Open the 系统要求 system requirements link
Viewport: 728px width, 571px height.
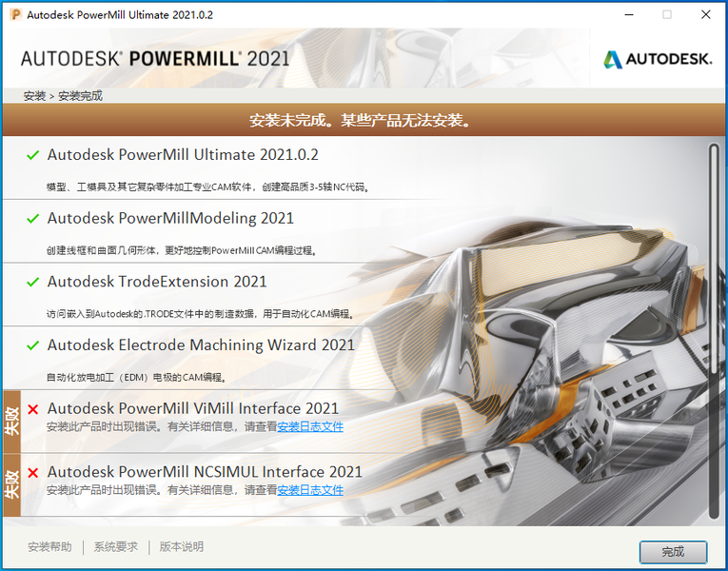pyautogui.click(x=116, y=547)
